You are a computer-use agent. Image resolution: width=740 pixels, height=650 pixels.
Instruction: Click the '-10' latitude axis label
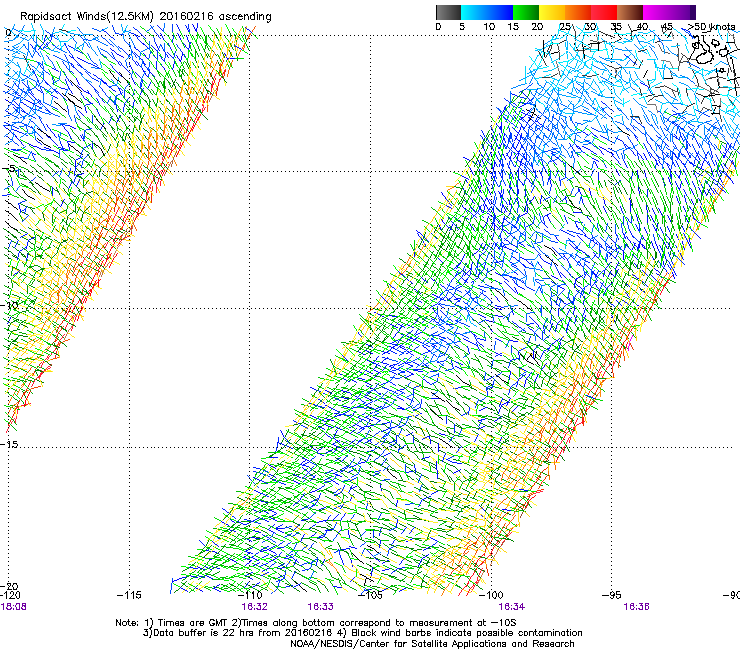(9, 305)
